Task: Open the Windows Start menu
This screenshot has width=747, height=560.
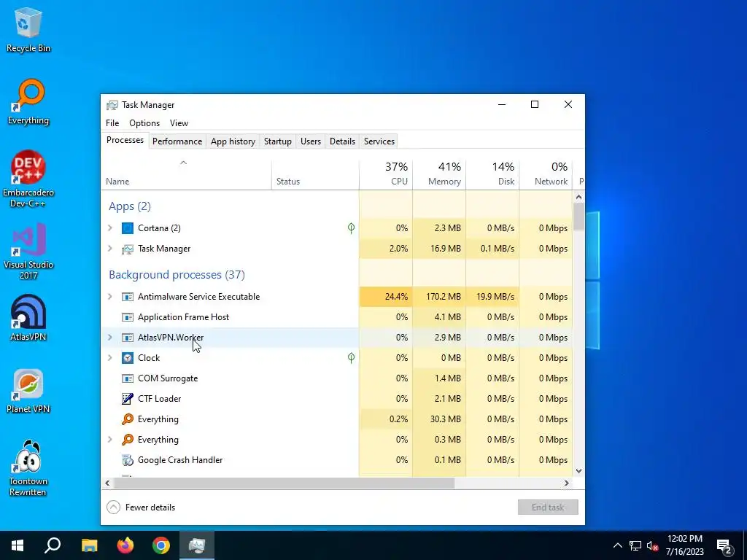Action: [18, 545]
